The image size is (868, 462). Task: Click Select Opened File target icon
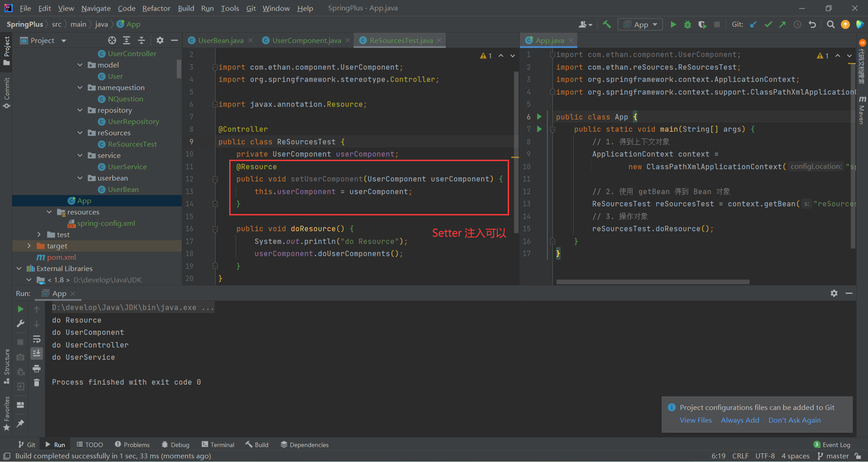point(112,40)
